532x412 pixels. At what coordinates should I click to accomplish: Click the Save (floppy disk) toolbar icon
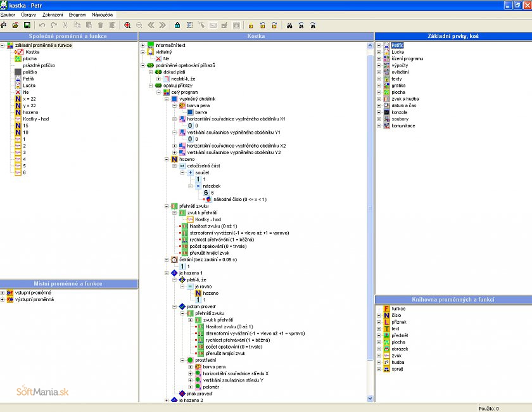tap(27, 25)
